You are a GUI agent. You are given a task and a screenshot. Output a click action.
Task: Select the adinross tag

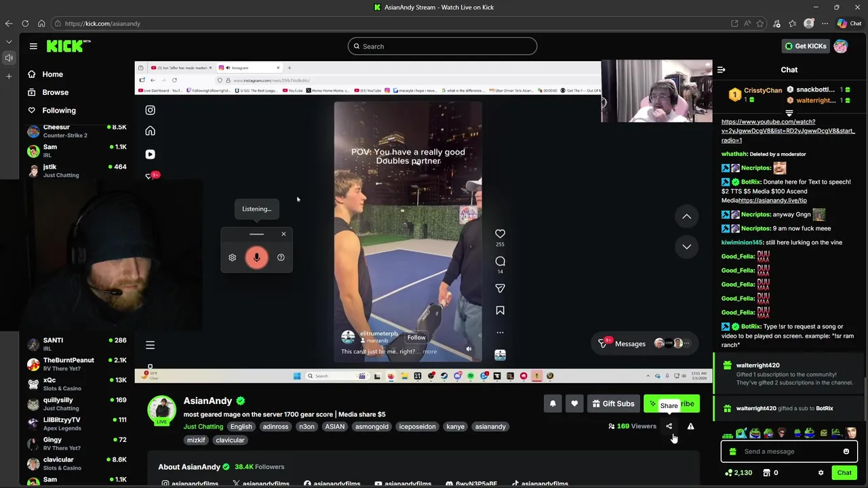[x=275, y=427]
